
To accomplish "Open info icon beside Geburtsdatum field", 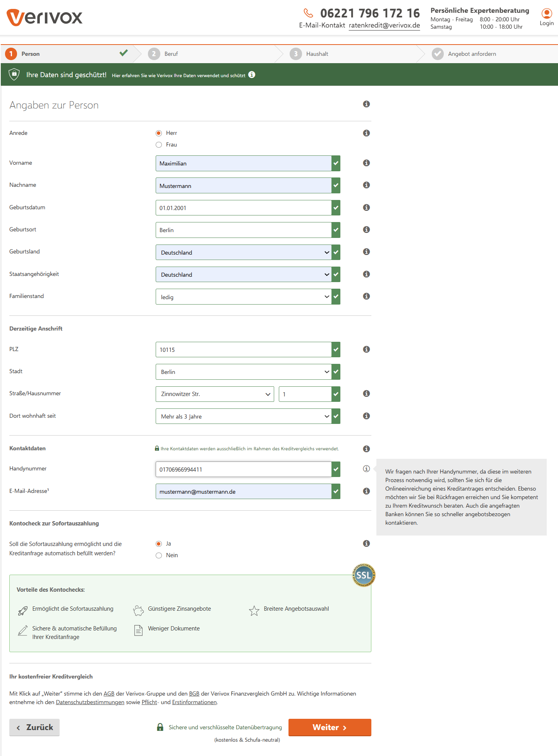I will [x=366, y=208].
